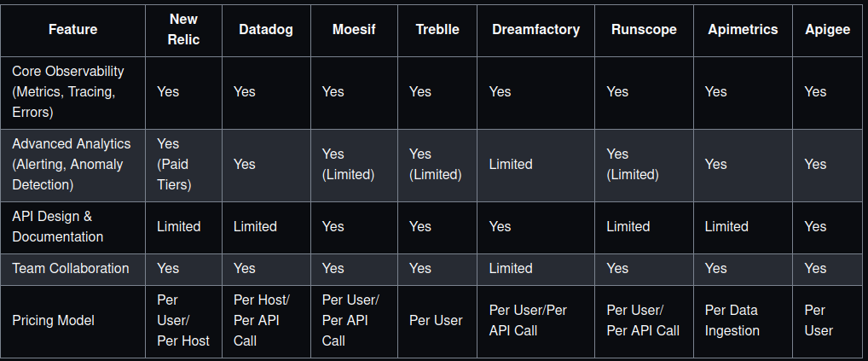This screenshot has width=868, height=361.
Task: Click New Relic's 'Yes (Paid Tiers)' cell
Action: point(174,164)
